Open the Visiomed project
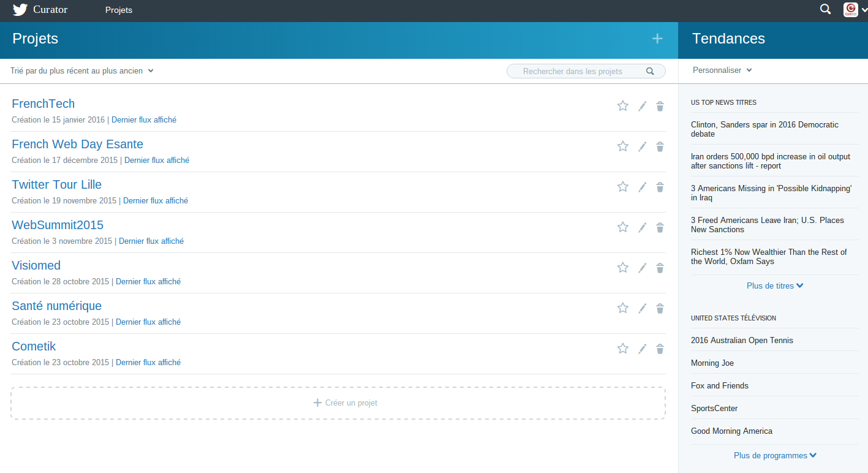868x473 pixels. pyautogui.click(x=36, y=265)
